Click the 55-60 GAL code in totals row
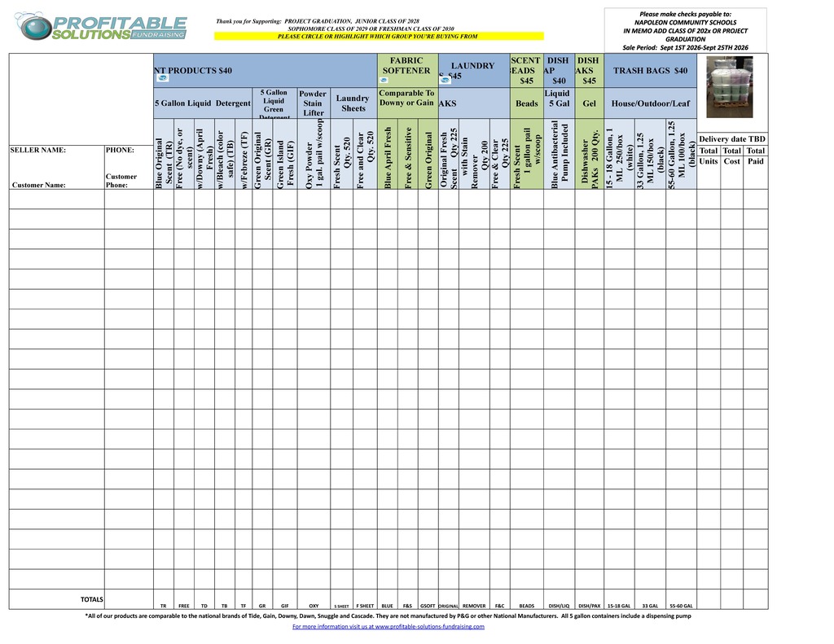This screenshot has height=644, width=834. pyautogui.click(x=681, y=606)
